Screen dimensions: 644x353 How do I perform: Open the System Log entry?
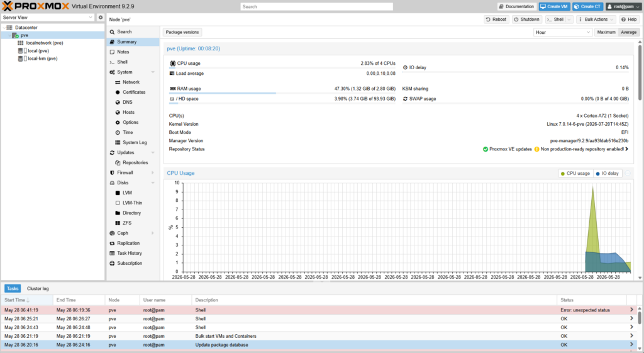click(x=133, y=143)
